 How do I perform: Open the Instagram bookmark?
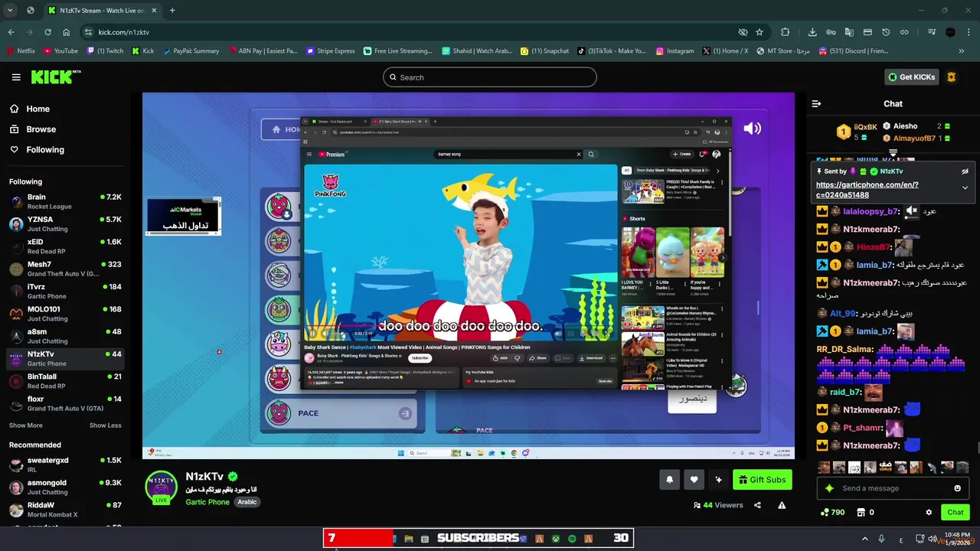[x=675, y=51]
